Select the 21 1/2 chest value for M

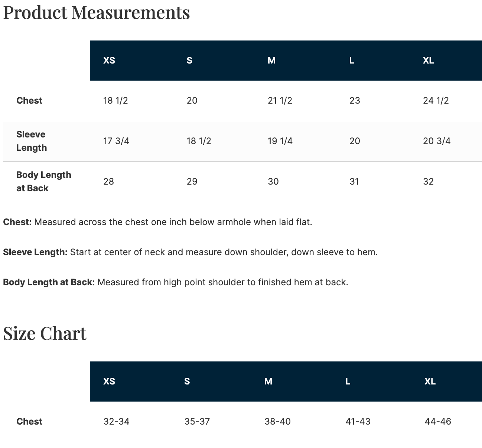280,101
